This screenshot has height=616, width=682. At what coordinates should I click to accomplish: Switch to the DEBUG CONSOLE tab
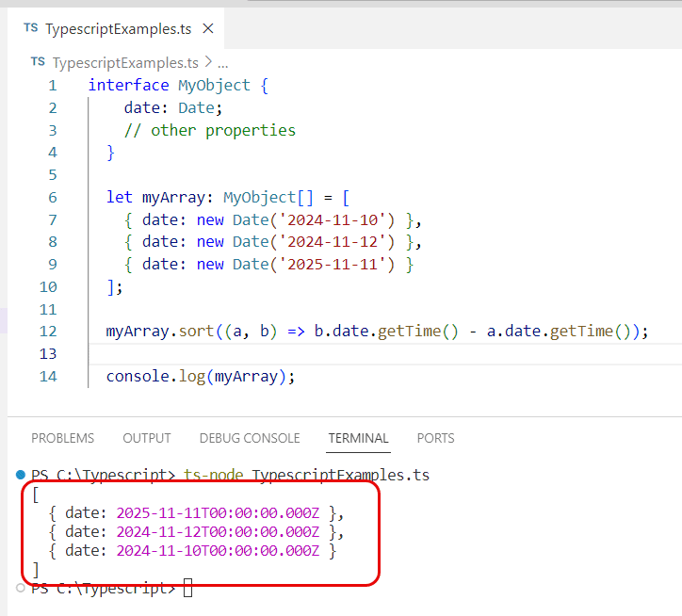coord(250,438)
